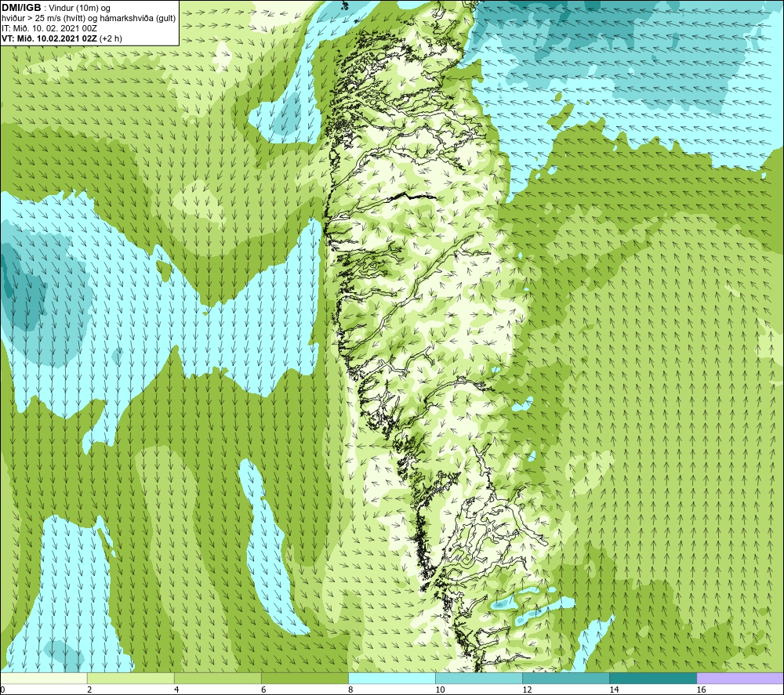This screenshot has height=695, width=784.
Task: Click the scale label '6'
Action: [x=263, y=690]
